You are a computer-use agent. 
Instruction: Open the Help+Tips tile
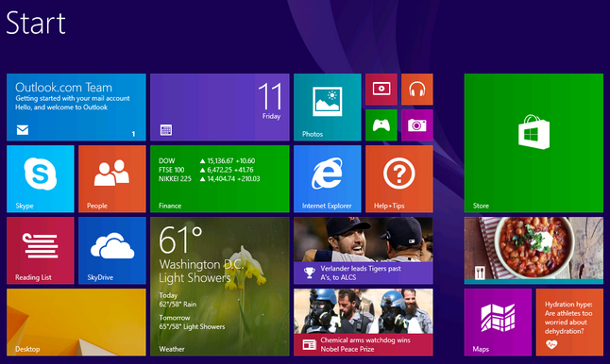pos(399,178)
